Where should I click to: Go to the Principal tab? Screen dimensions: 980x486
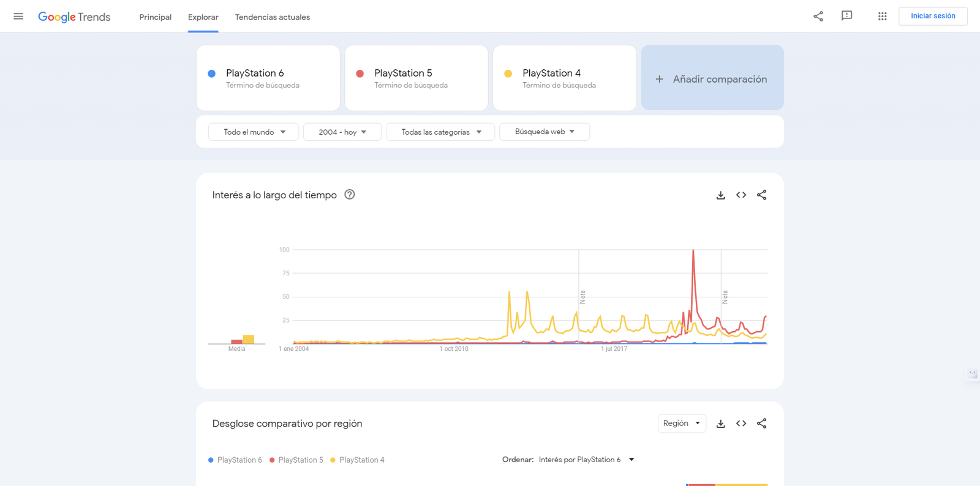[155, 17]
